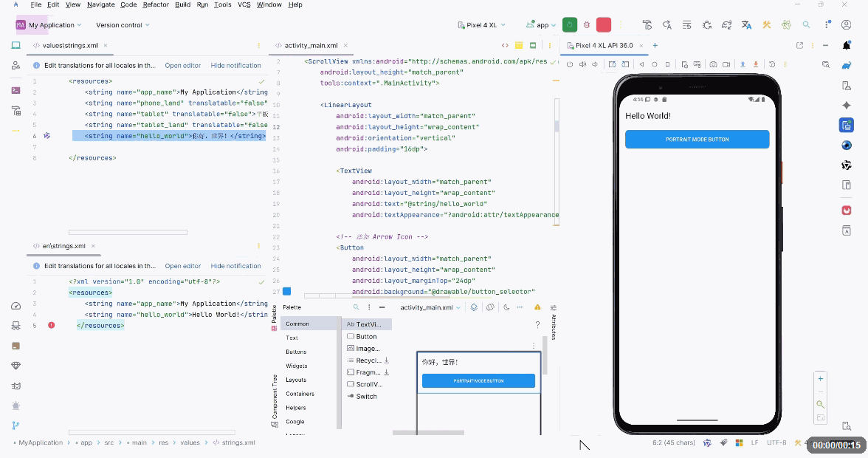Open the Build menu
The image size is (868, 458).
(x=183, y=4)
